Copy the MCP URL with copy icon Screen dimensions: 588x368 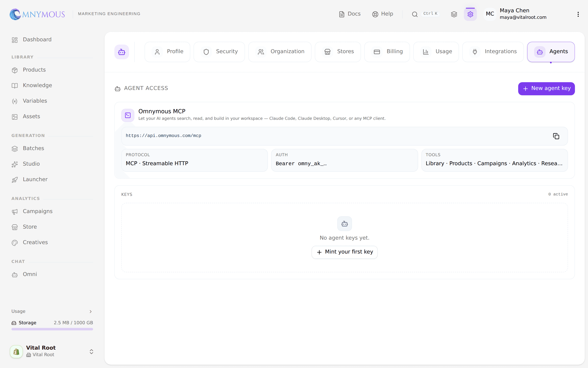tap(556, 136)
